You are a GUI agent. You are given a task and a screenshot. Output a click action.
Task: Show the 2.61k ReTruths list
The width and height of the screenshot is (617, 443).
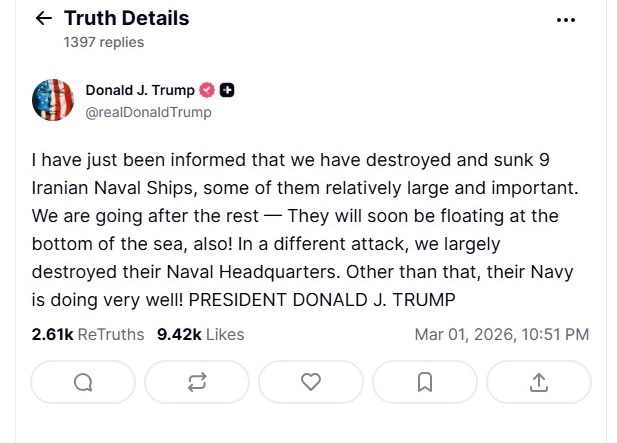[88, 334]
